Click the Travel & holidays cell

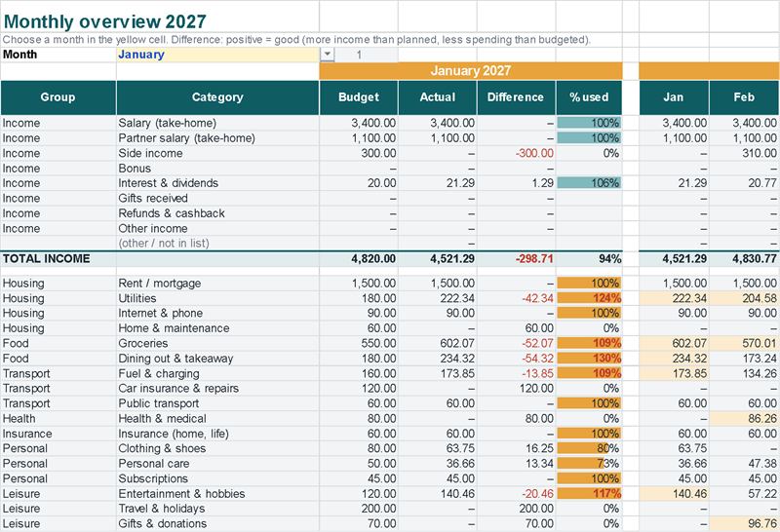(217, 509)
